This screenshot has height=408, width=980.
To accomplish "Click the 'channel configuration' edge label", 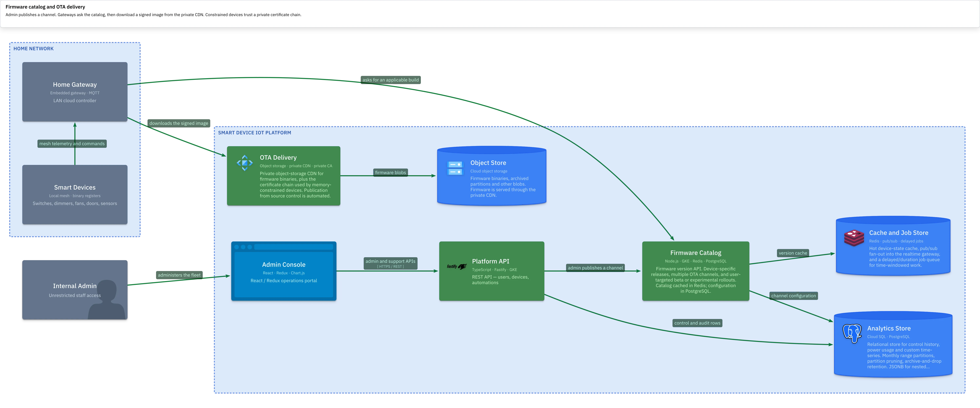I will coord(794,296).
